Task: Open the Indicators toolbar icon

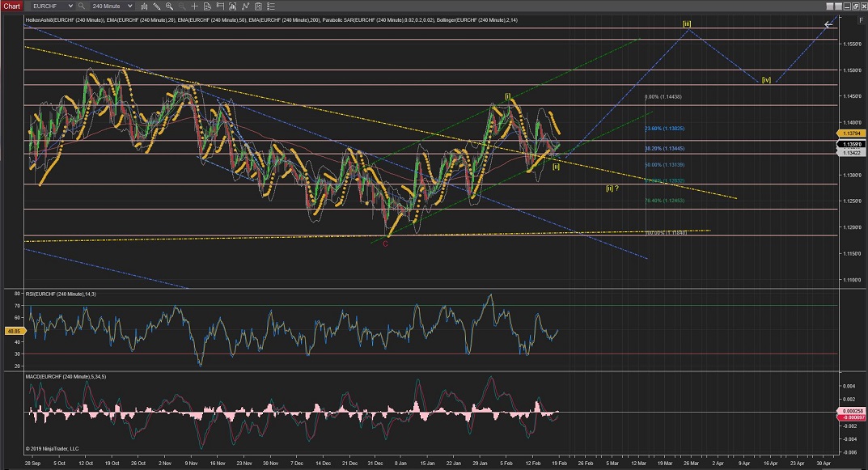Action: click(x=232, y=6)
